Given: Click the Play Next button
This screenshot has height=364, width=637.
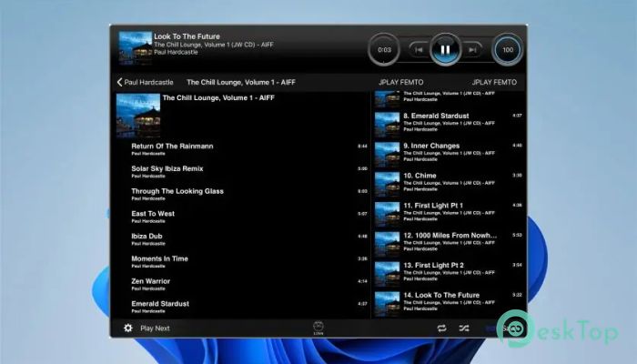Looking at the screenshot, I should [x=155, y=329].
